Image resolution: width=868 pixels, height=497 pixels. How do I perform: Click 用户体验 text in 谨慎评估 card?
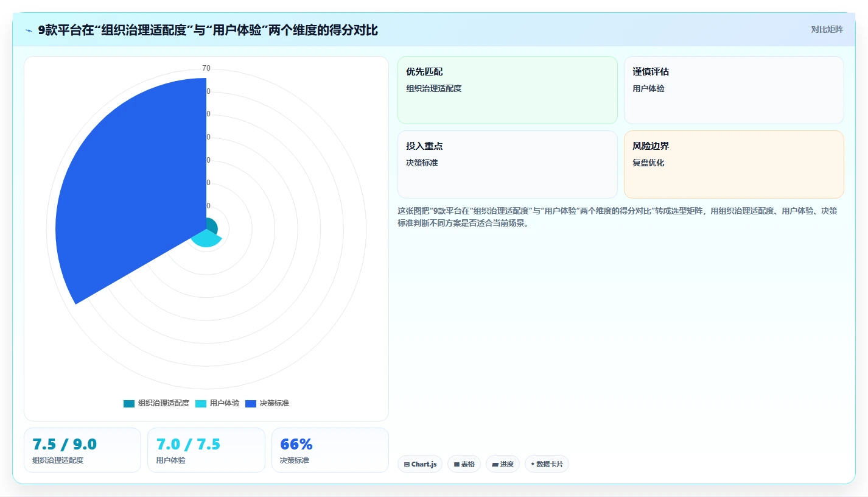click(648, 88)
